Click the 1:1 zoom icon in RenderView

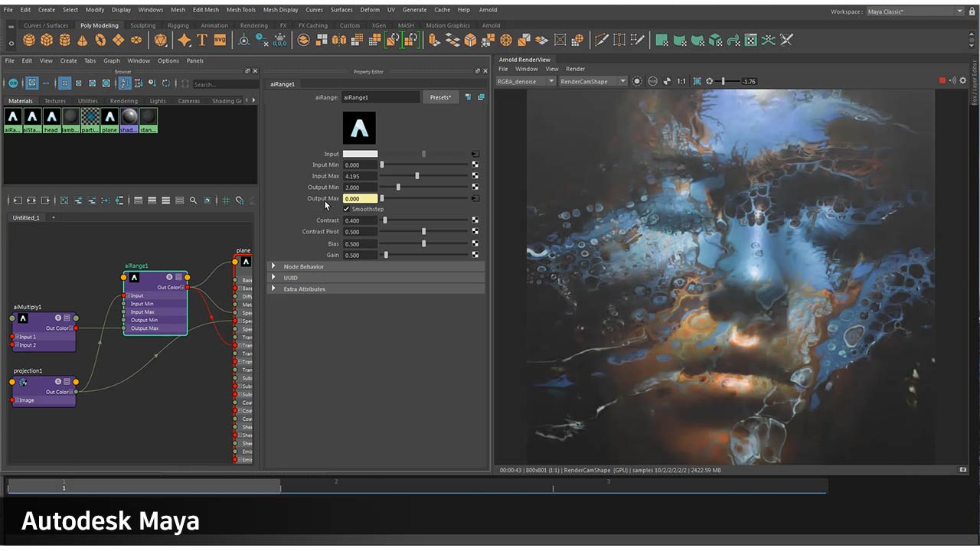(681, 81)
